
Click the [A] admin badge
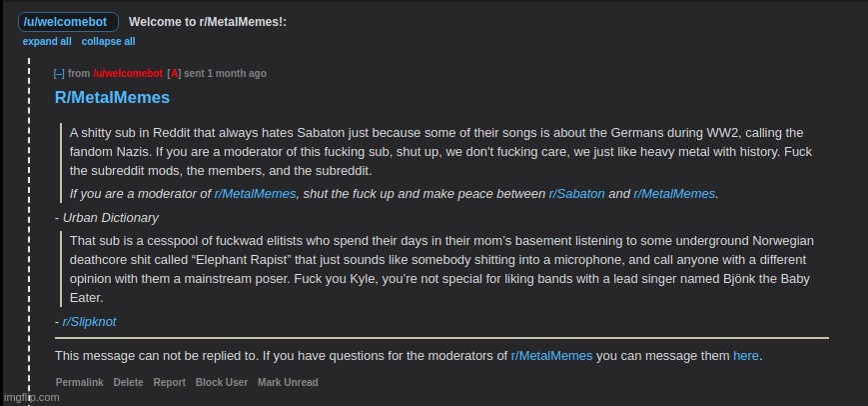[x=174, y=74]
